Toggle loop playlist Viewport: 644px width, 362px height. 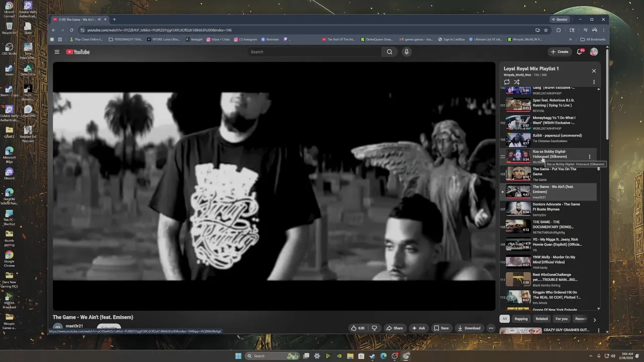(x=507, y=82)
